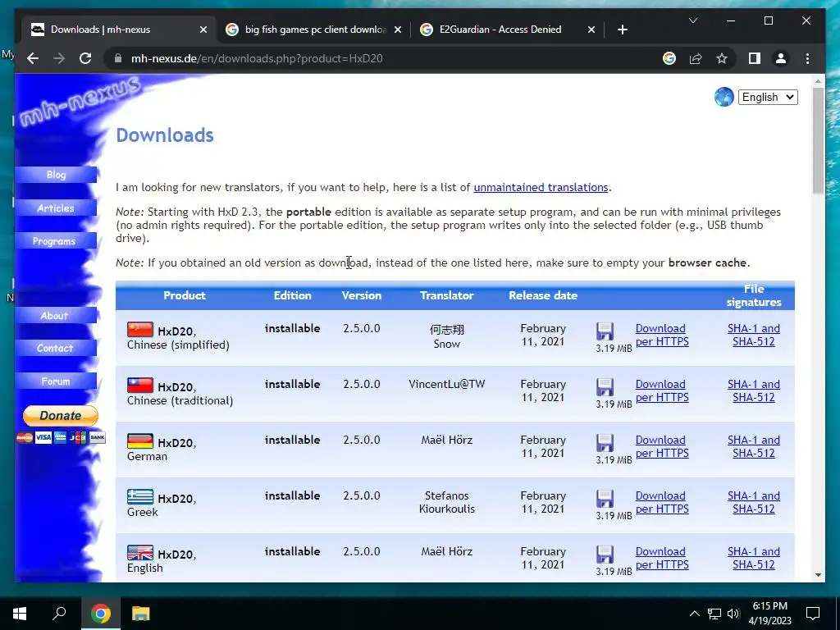Open the unmaintained translations link
This screenshot has height=630, width=840.
tap(541, 188)
